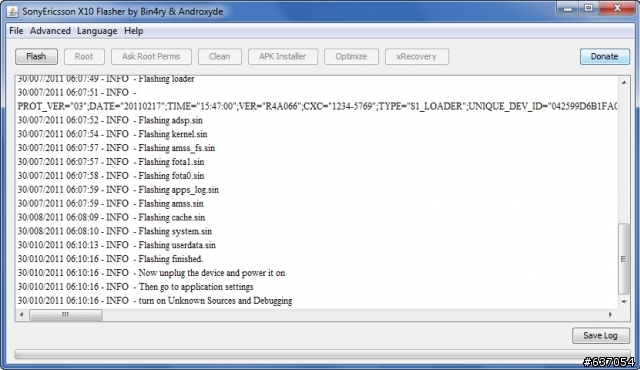Minimize the Flasher window
The image size is (640, 370).
(567, 8)
